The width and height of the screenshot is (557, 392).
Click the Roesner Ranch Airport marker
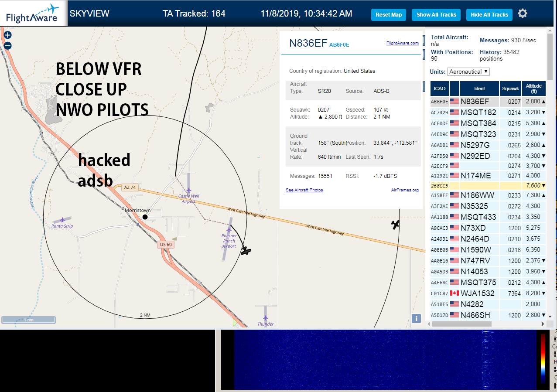[229, 230]
